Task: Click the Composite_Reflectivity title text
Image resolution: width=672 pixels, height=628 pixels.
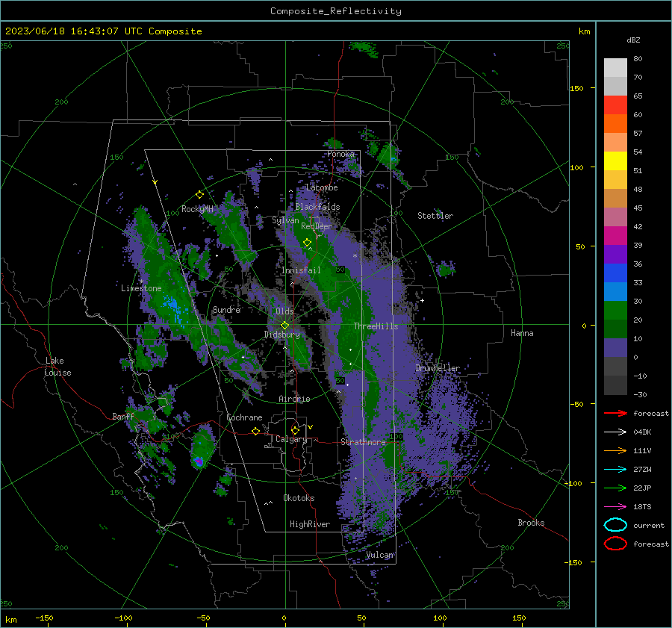Action: point(336,11)
